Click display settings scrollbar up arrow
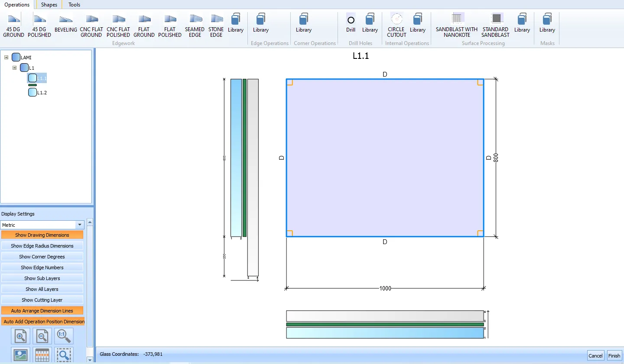 [90, 222]
